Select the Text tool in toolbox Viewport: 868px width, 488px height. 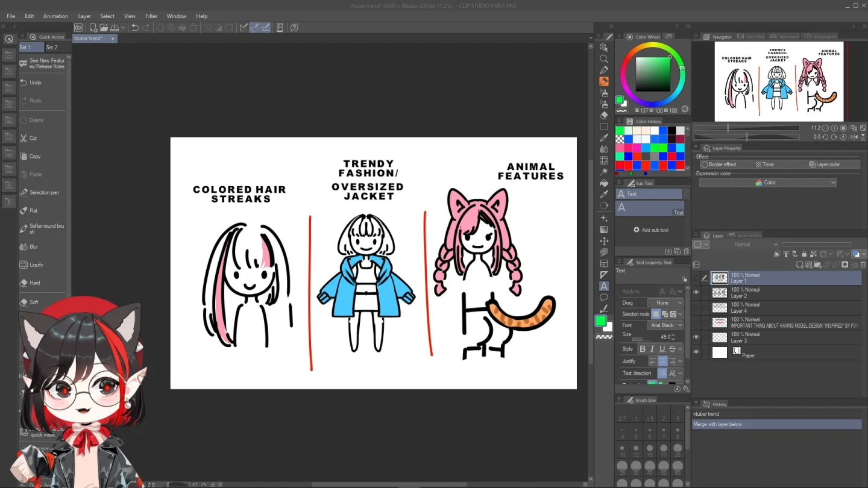tap(604, 286)
